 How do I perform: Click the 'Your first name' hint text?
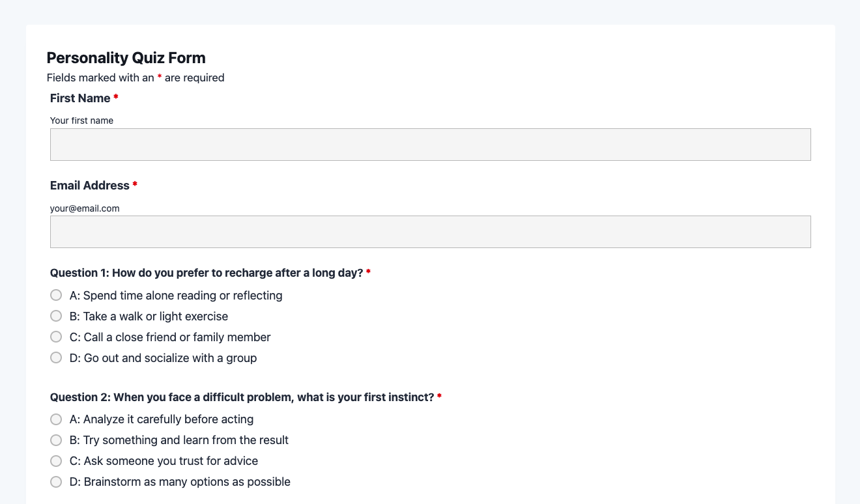pos(81,120)
